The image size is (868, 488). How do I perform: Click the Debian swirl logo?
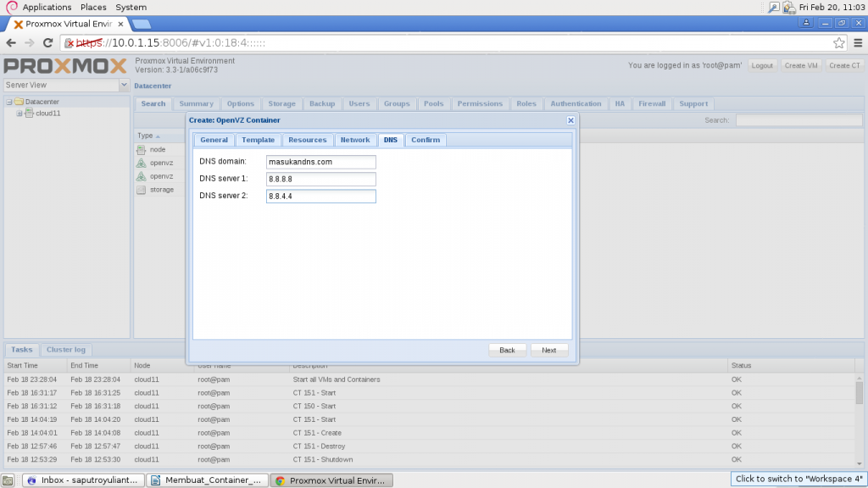tap(12, 7)
